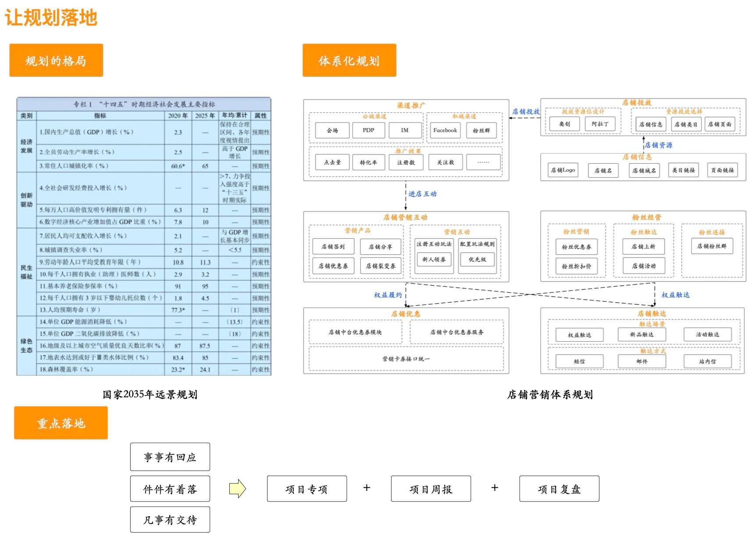Select the 店铺名 box

pyautogui.click(x=603, y=170)
